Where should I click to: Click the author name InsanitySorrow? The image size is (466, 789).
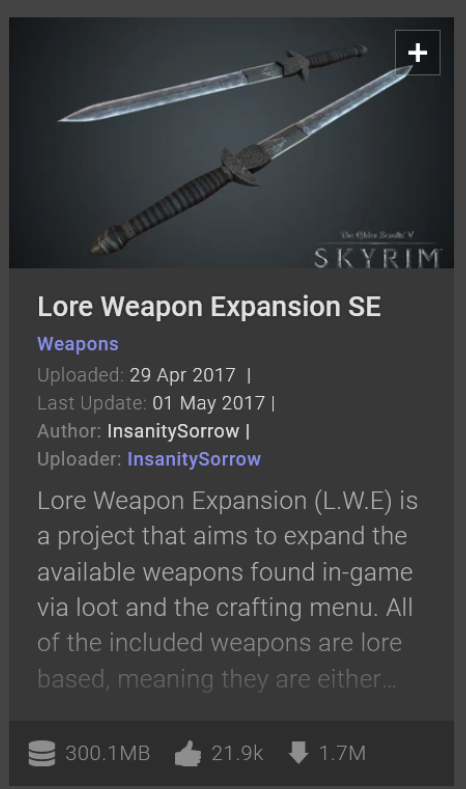coord(173,431)
